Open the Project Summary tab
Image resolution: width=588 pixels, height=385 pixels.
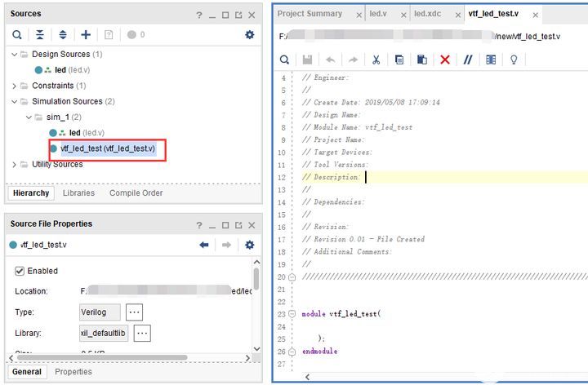pos(310,14)
